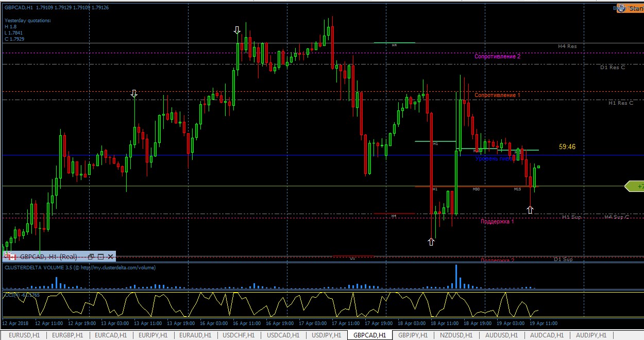Maximize the GBPCAD, H1 (Real) mini window
This screenshot has width=644, height=340.
click(101, 256)
